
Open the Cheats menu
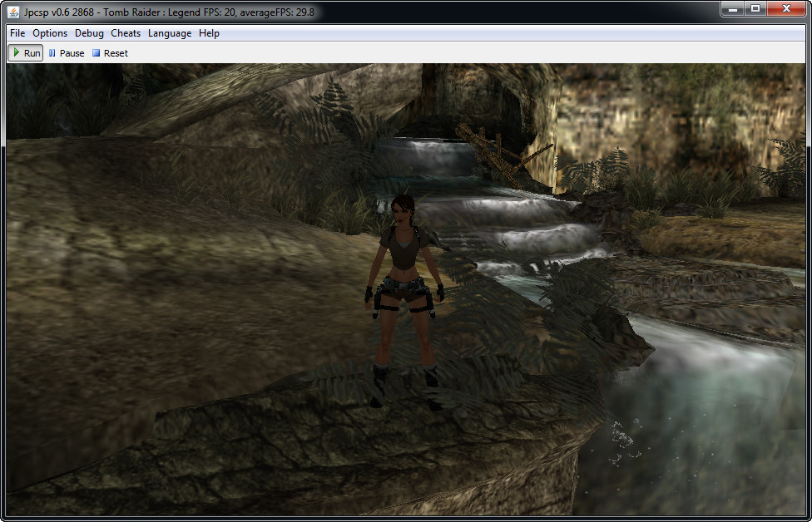pos(126,33)
